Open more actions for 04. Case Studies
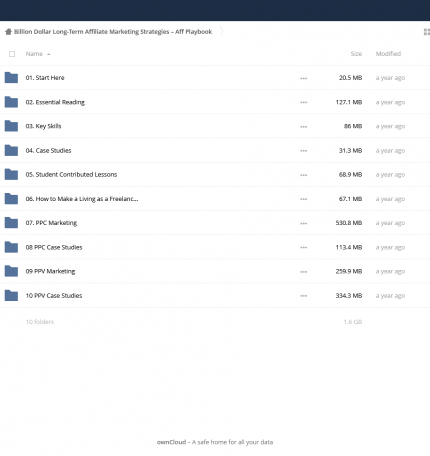Screen dimensions: 430x456 303,151
